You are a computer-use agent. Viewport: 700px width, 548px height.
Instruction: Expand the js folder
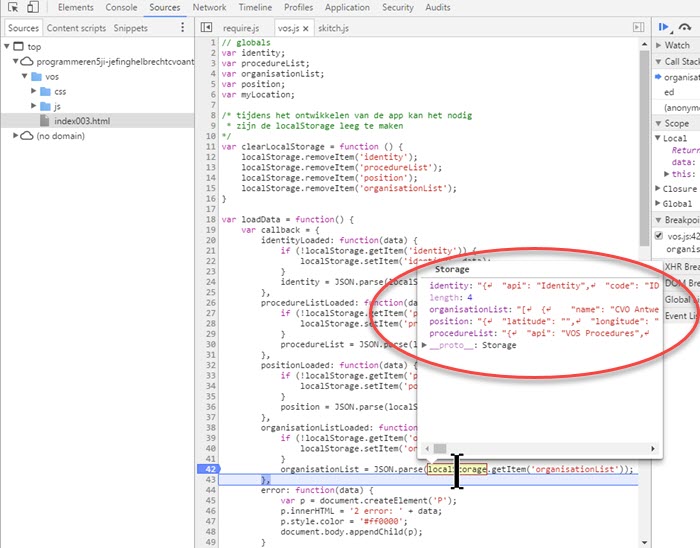click(x=33, y=106)
